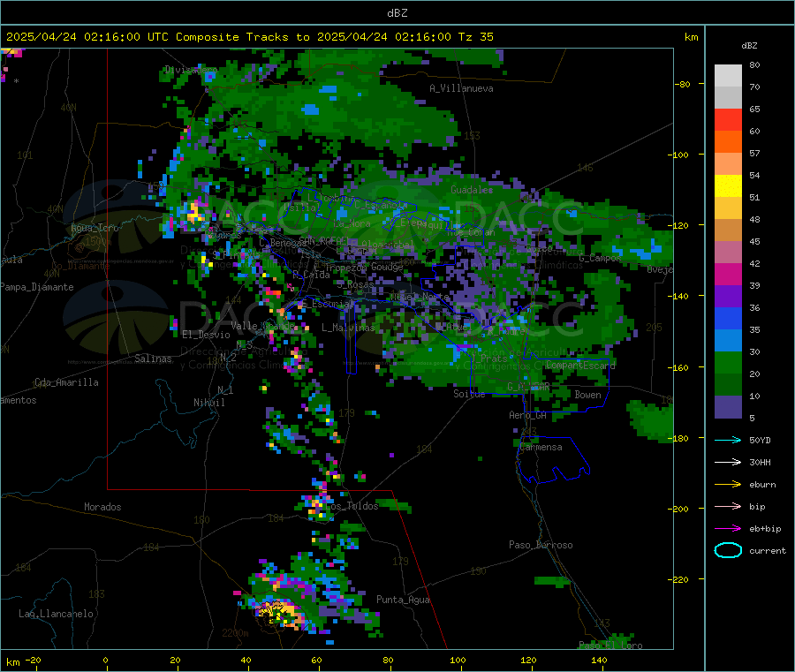Click the '100' tick on the bottom axis
This screenshot has width=795, height=672.
click(458, 660)
